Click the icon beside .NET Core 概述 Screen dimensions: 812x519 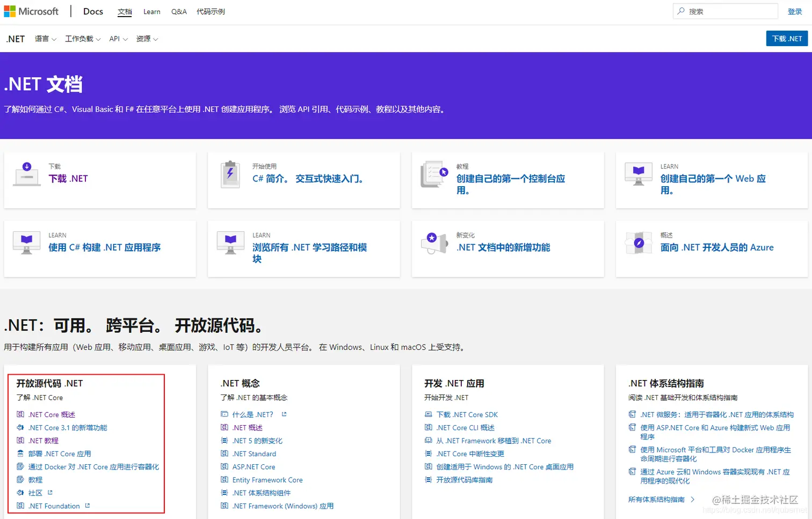coord(20,414)
